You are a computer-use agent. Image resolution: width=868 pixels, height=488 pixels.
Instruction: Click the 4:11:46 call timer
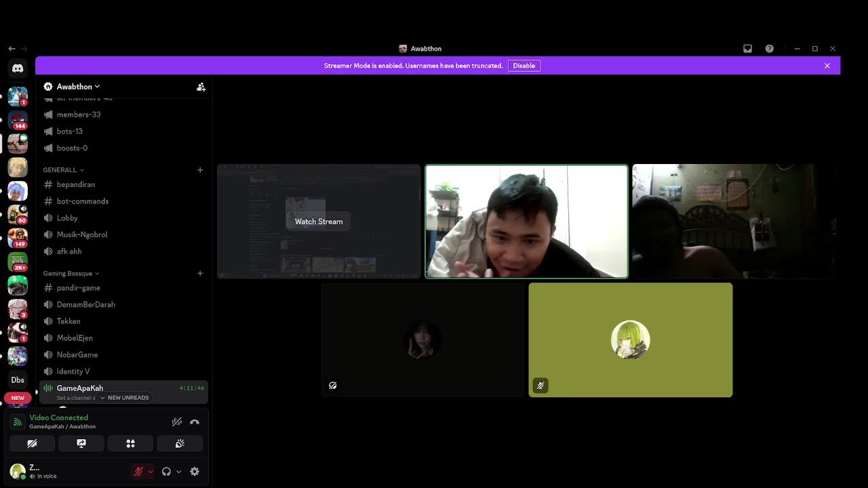click(x=191, y=388)
